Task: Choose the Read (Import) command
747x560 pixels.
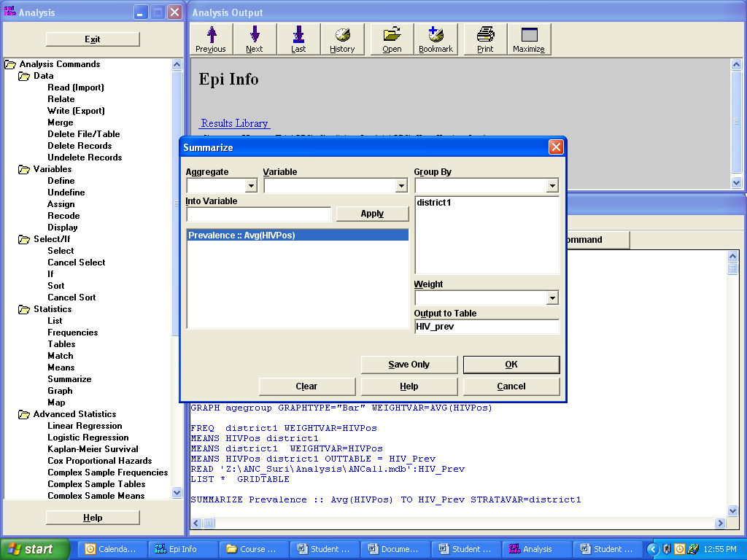Action: pyautogui.click(x=76, y=87)
